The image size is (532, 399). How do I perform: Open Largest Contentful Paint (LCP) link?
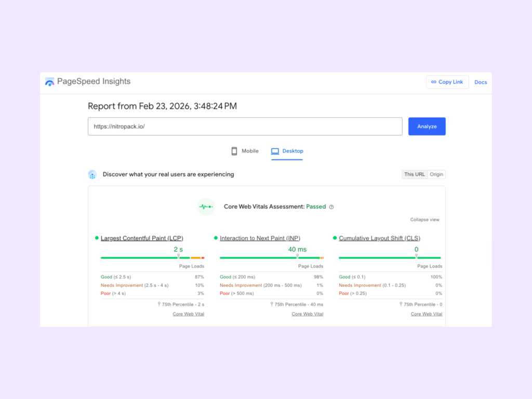click(142, 238)
